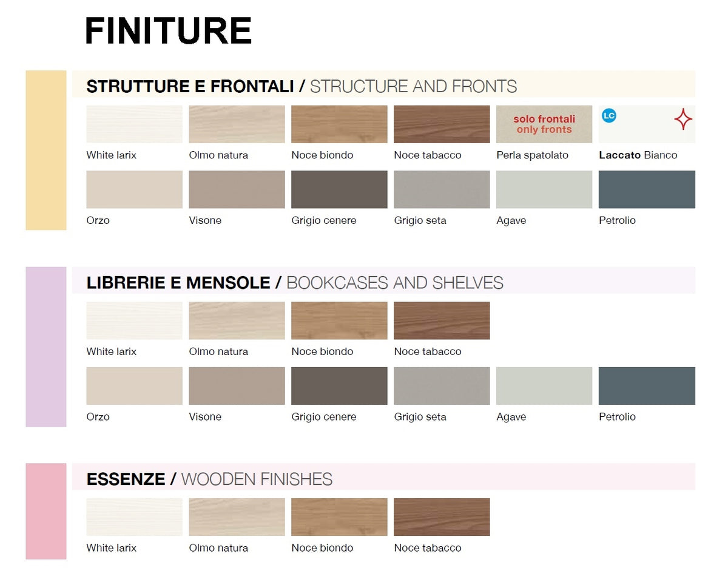Select Noce tabacco swatch under Essenze
Screen dimensions: 728x568
pos(442,517)
